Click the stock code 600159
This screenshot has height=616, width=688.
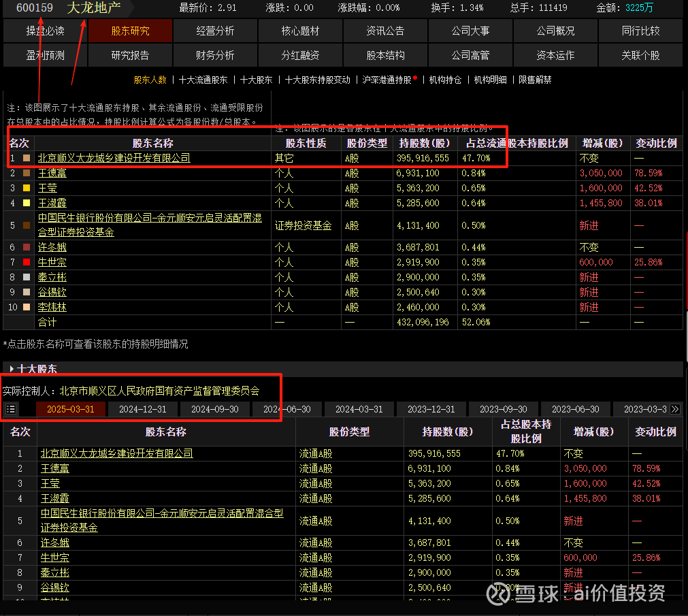tap(35, 8)
